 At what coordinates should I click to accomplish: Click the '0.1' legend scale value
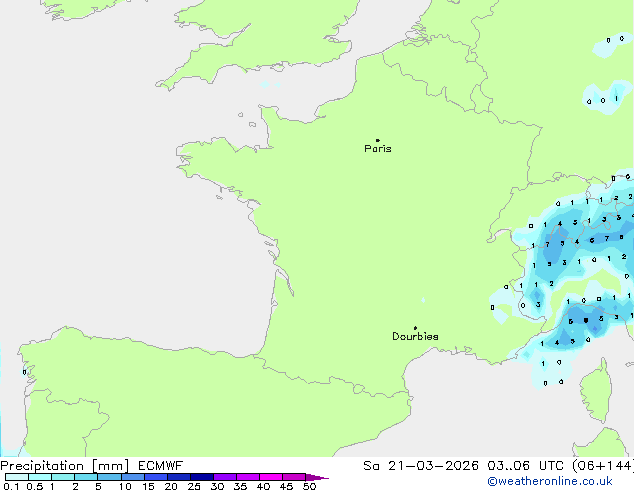(11, 486)
